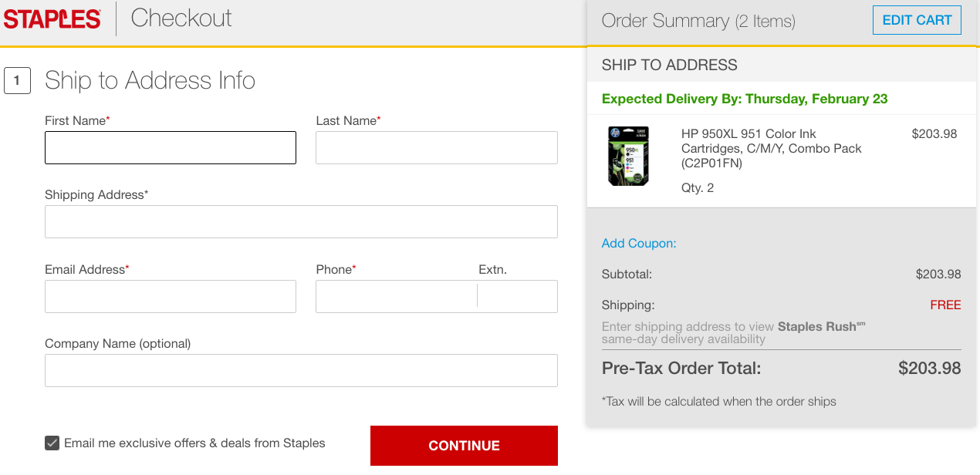Image resolution: width=980 pixels, height=475 pixels.
Task: Focus the First Name field
Action: tap(170, 148)
